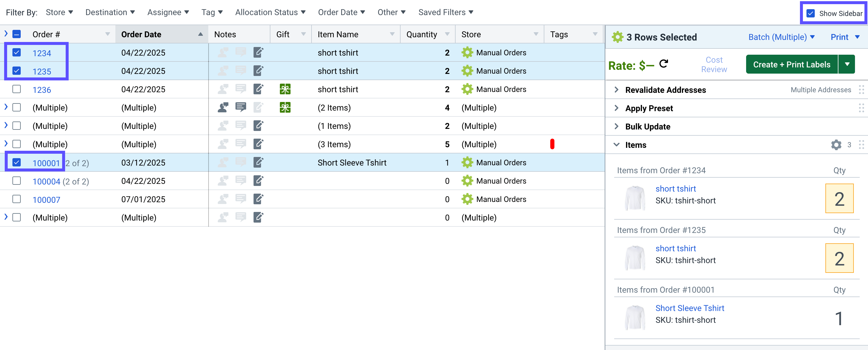Click the gift icon on order 1236
Screen dimensions: 868x350
(x=285, y=89)
